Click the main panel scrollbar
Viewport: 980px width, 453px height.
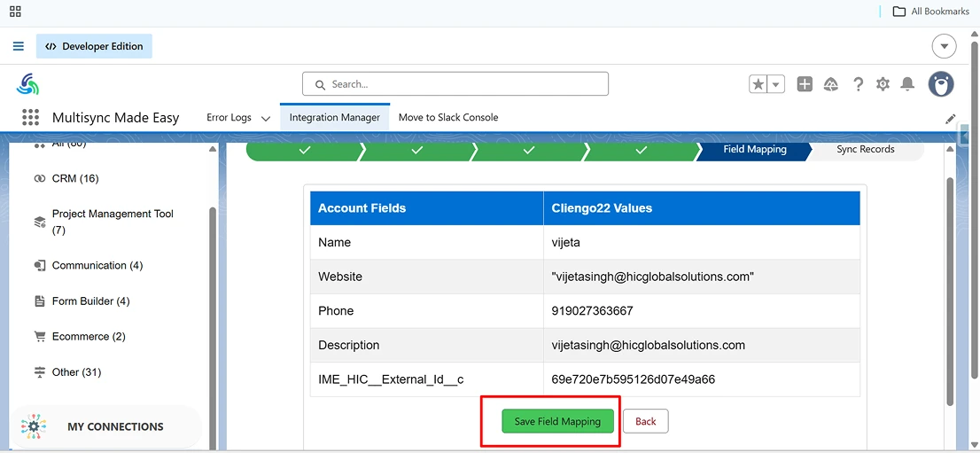(950, 291)
